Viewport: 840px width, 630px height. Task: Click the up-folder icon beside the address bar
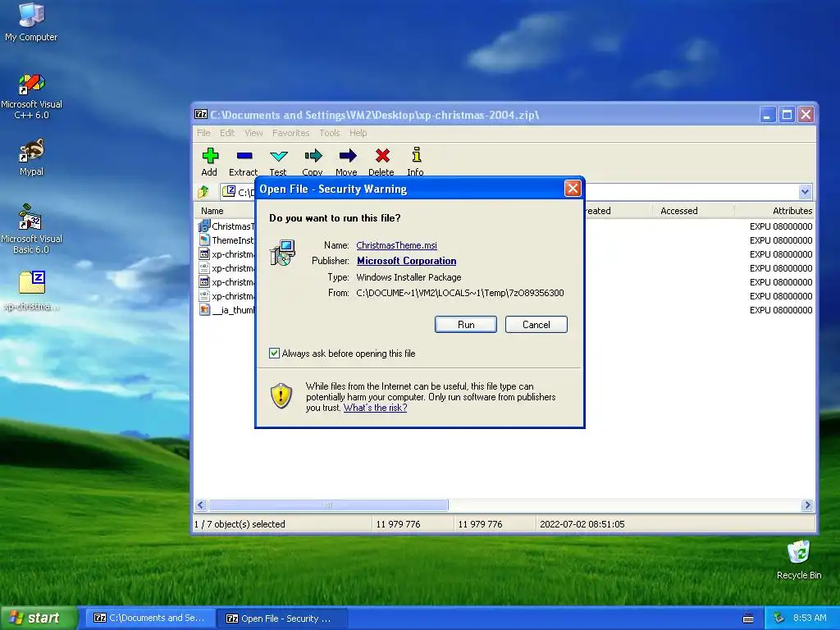(x=203, y=192)
